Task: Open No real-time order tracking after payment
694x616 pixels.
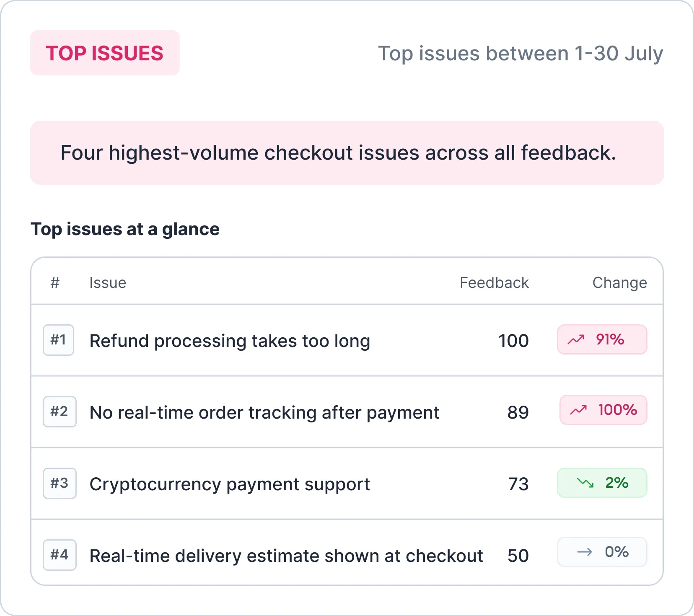Action: tap(264, 413)
